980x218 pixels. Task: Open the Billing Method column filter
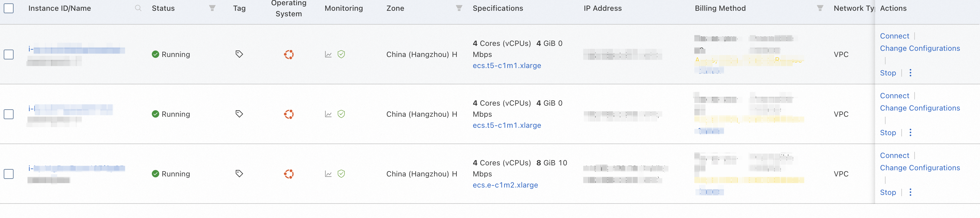pyautogui.click(x=820, y=8)
